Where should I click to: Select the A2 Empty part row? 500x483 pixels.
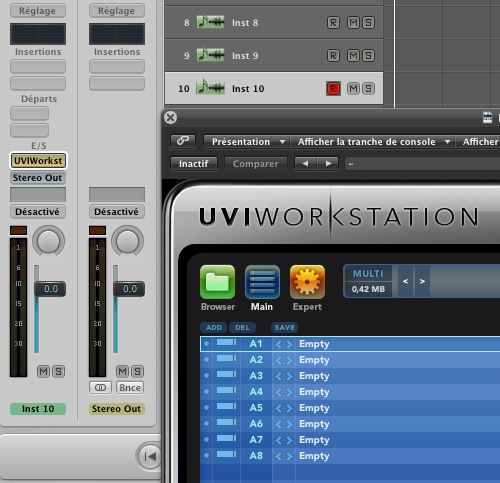350,360
